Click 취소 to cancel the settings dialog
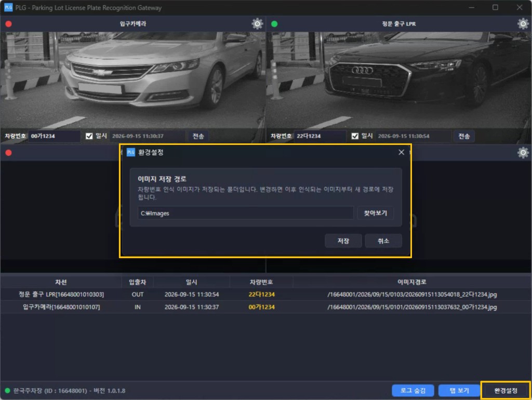Screen dimensions: 532x400 383,241
